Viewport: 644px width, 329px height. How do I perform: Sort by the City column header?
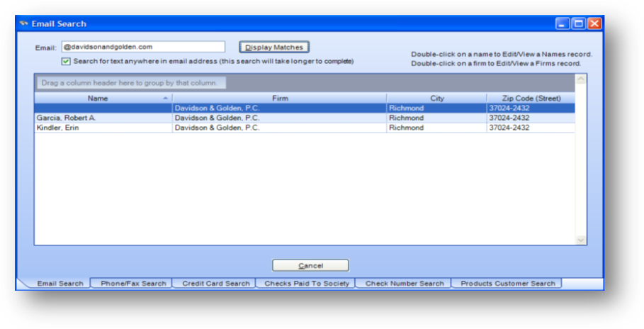(x=437, y=99)
